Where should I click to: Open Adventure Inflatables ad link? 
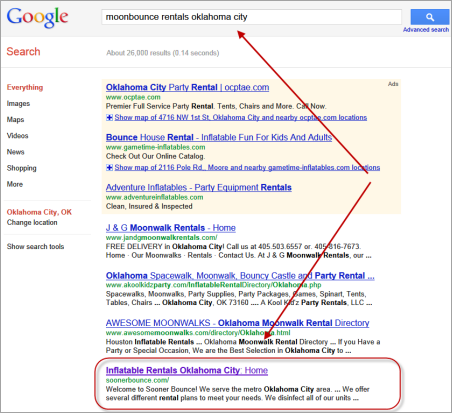199,187
